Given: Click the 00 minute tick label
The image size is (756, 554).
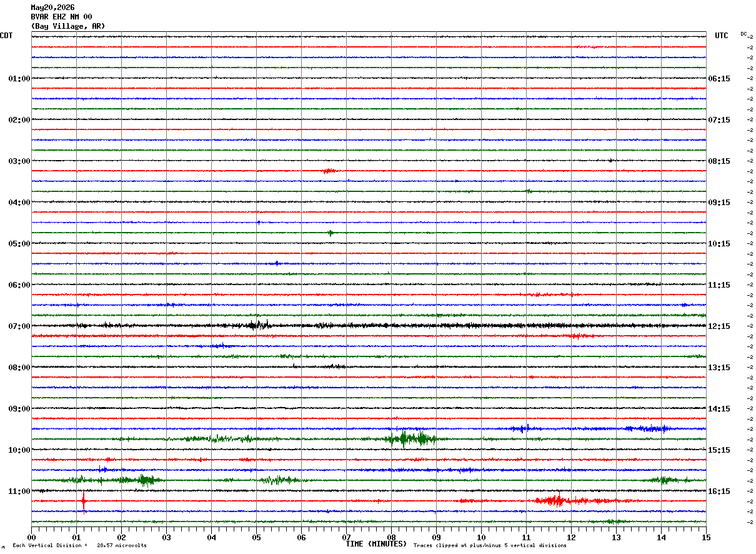Looking at the screenshot, I should point(31,537).
